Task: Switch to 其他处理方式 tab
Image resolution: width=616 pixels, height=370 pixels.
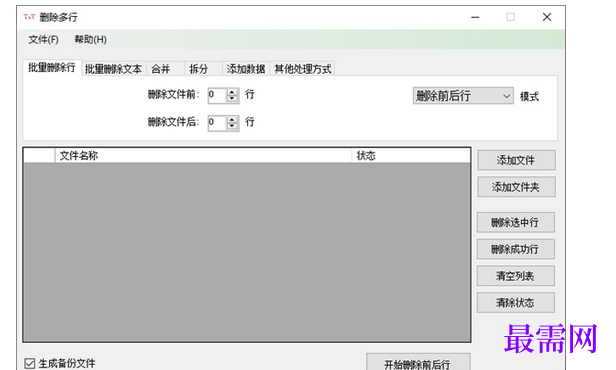Action: pos(302,69)
